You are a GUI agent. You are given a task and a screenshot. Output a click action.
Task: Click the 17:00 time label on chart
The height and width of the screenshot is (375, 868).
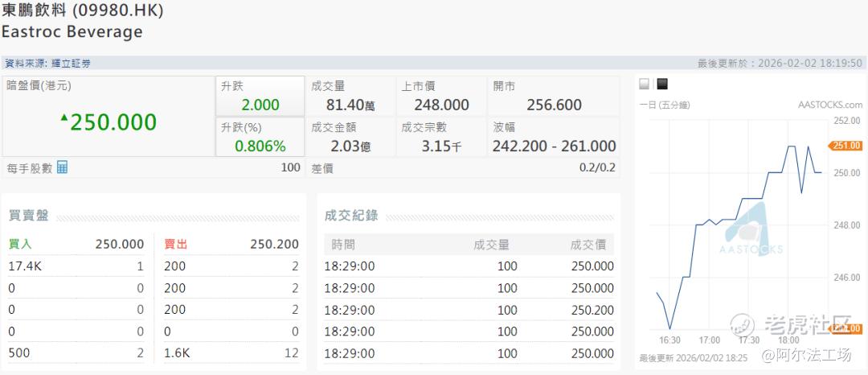[709, 340]
